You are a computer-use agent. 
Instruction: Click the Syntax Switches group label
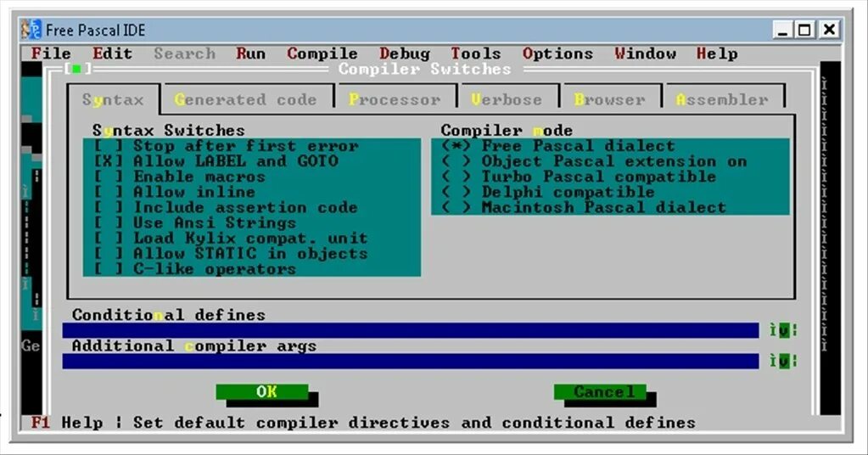pyautogui.click(x=169, y=131)
